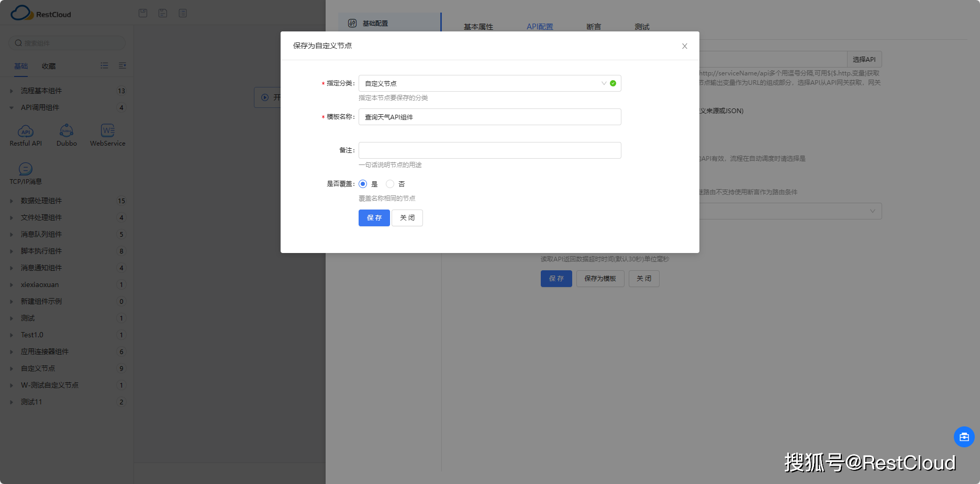Viewport: 980px width, 484px height.
Task: Click the blue floating toolbox button
Action: [964, 437]
